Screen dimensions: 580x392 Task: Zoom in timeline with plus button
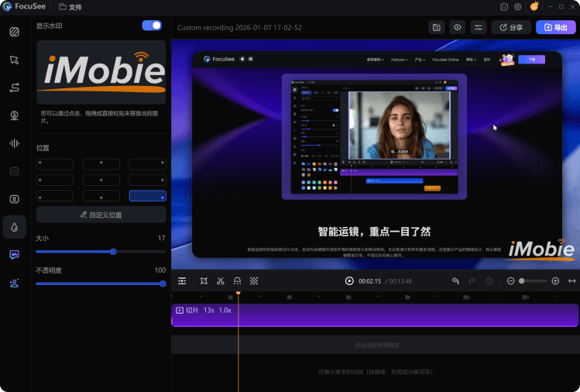[555, 281]
